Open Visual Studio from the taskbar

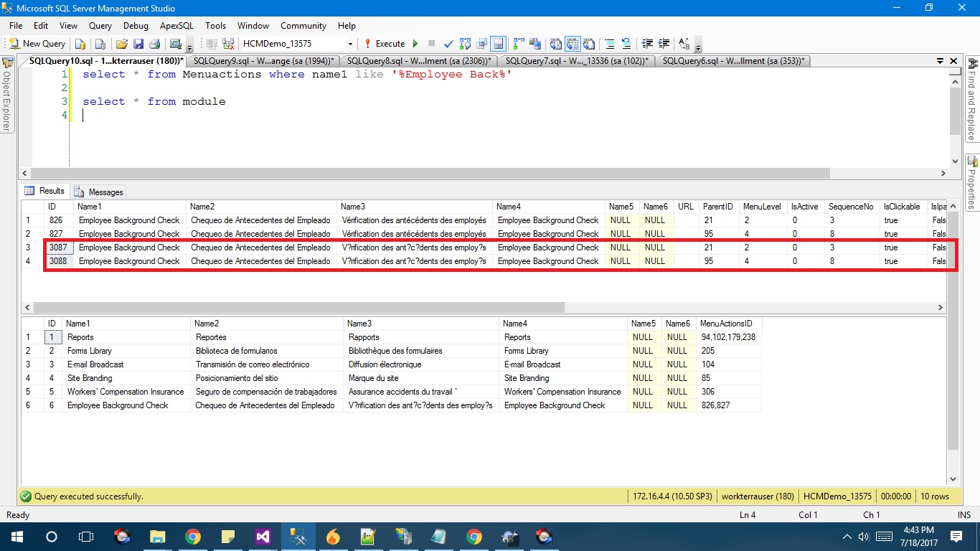[x=263, y=536]
